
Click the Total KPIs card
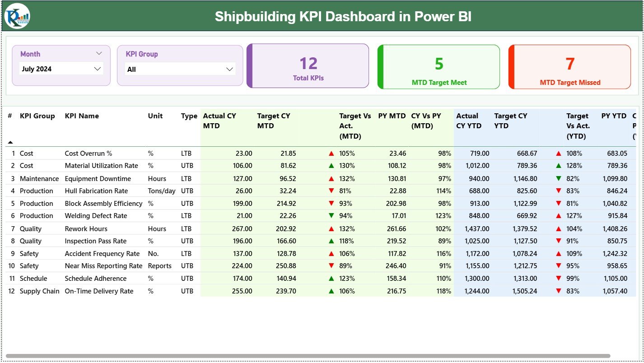point(308,66)
